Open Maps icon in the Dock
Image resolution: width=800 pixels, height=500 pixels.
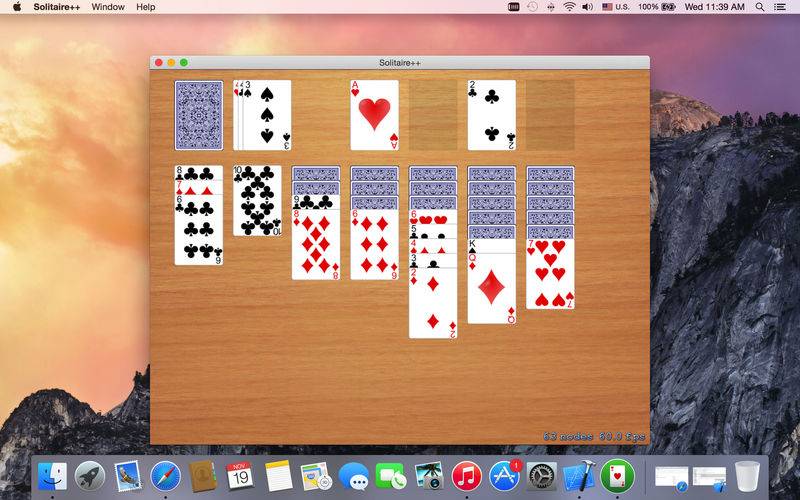point(316,477)
